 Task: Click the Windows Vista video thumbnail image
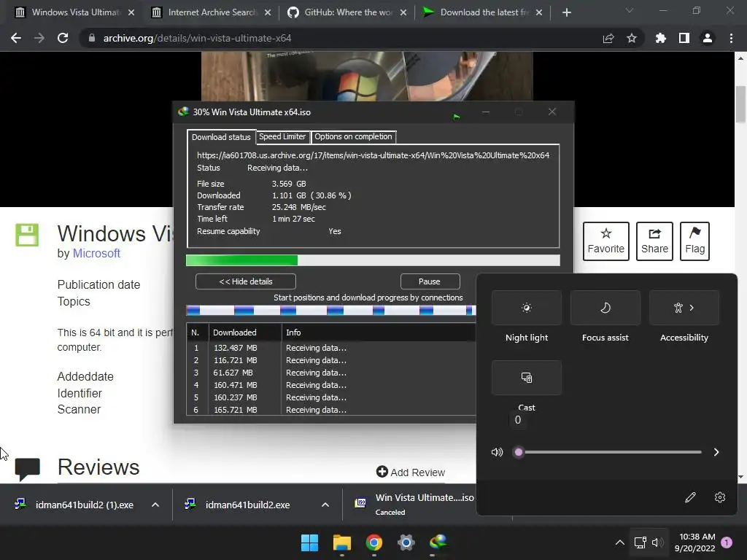[x=367, y=76]
